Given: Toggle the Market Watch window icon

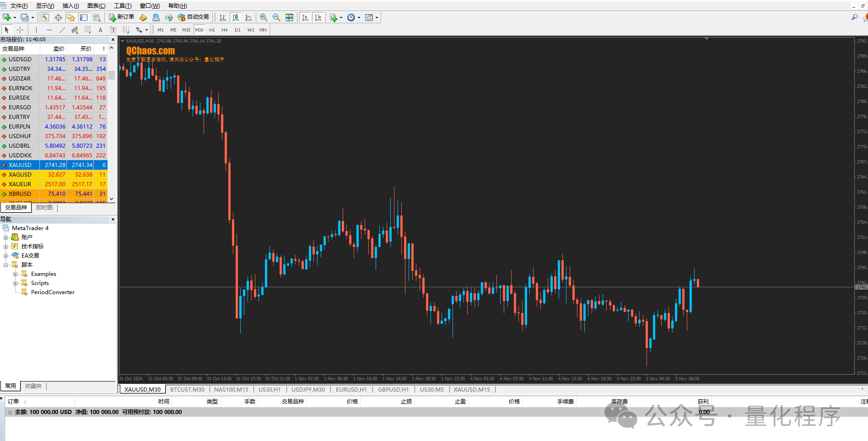Looking at the screenshot, I should (x=45, y=17).
